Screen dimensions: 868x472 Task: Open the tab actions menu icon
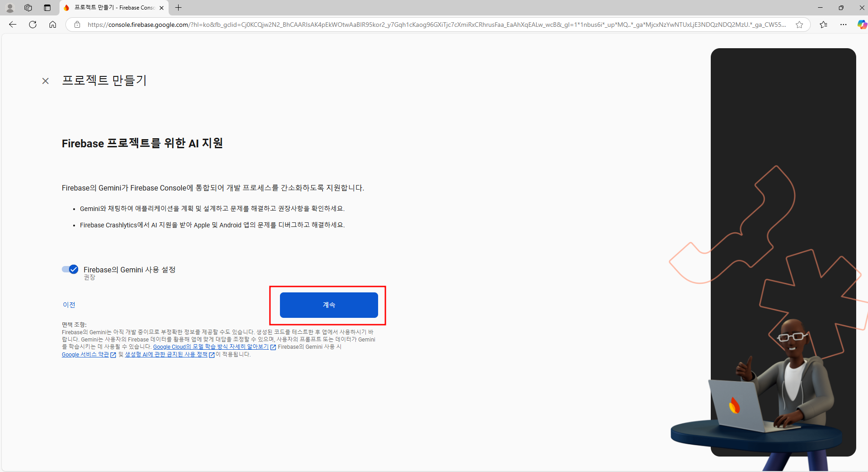[x=47, y=8]
